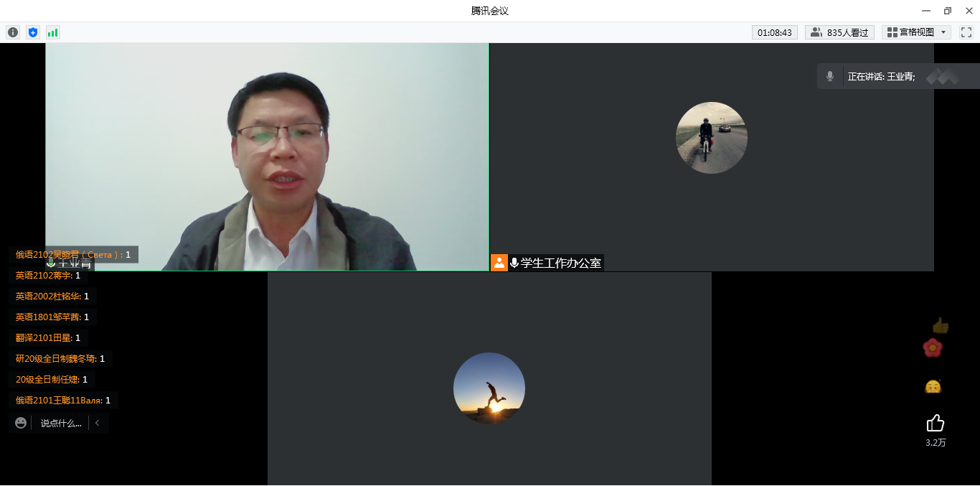Image resolution: width=980 pixels, height=486 pixels.
Task: Click the 01:08:43 meeting timer
Action: [774, 32]
